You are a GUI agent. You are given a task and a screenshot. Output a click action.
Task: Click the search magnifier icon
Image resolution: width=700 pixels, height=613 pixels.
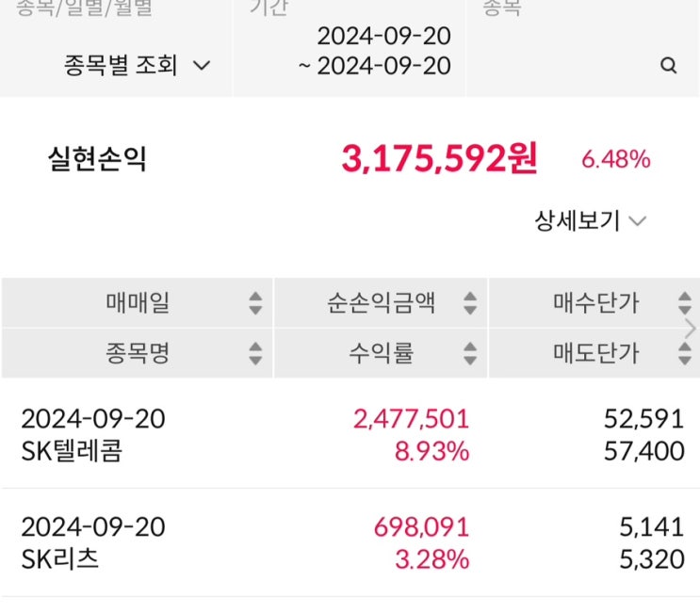coord(669,66)
